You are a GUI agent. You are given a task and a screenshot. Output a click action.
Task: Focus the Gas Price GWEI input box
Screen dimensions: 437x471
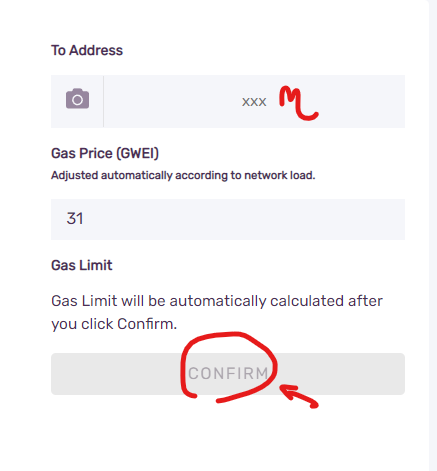click(228, 219)
